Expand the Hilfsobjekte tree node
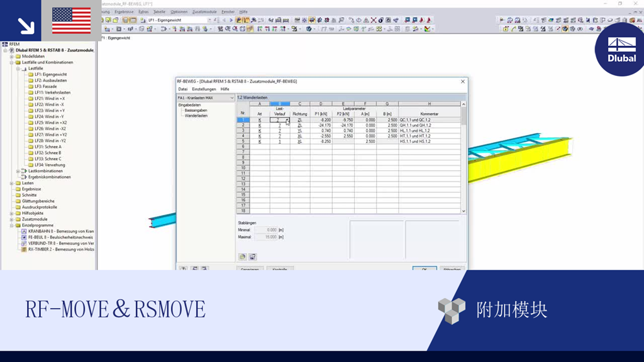The image size is (644, 362). click(x=12, y=214)
